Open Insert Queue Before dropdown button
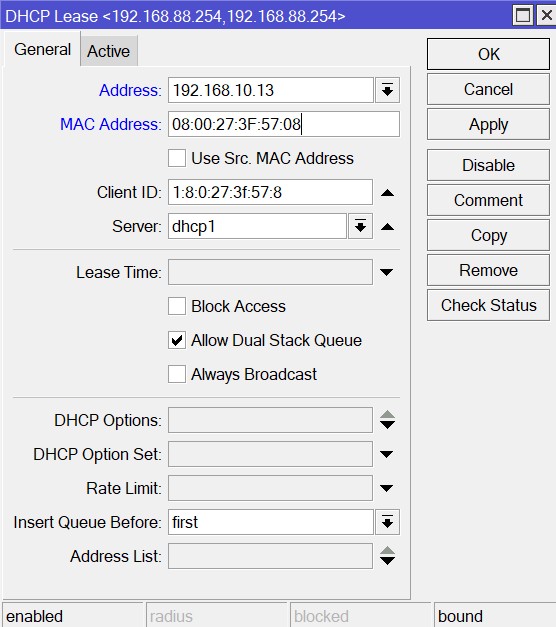The width and height of the screenshot is (556, 627). click(x=387, y=522)
